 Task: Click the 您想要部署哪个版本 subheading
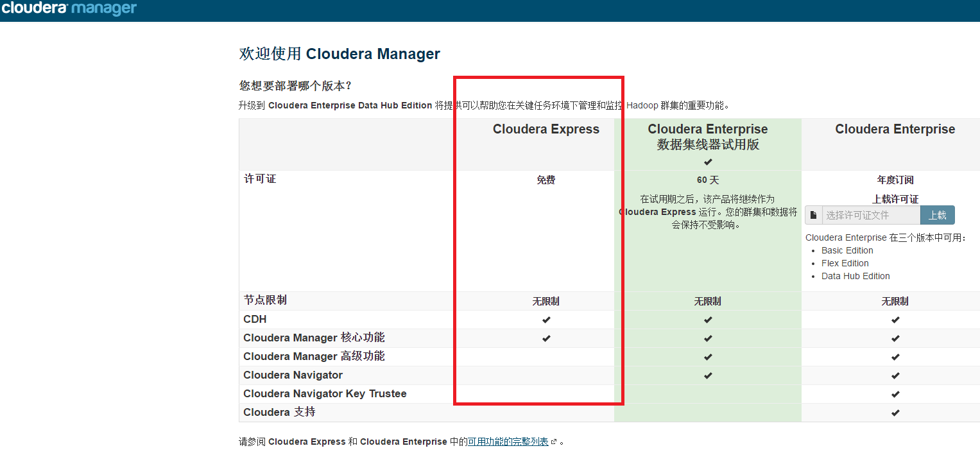point(295,85)
